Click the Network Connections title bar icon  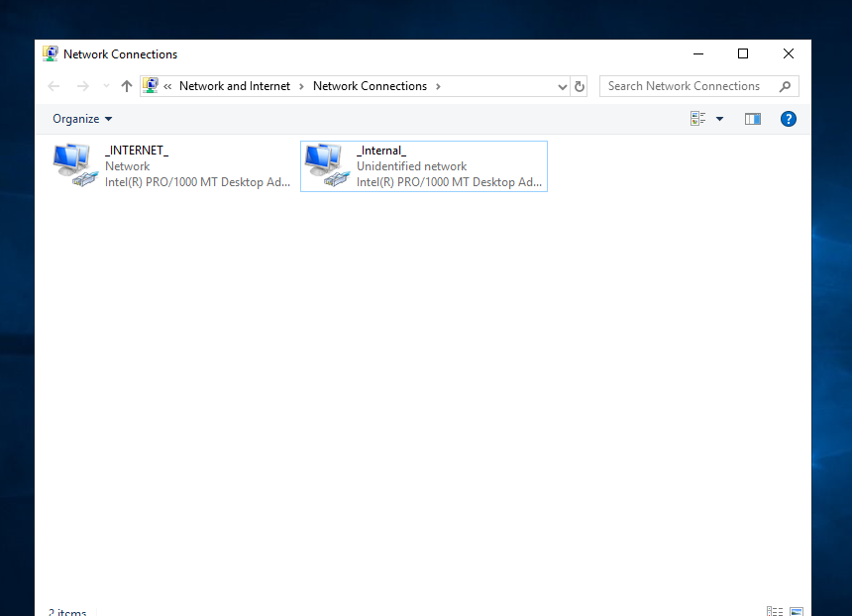[x=51, y=53]
